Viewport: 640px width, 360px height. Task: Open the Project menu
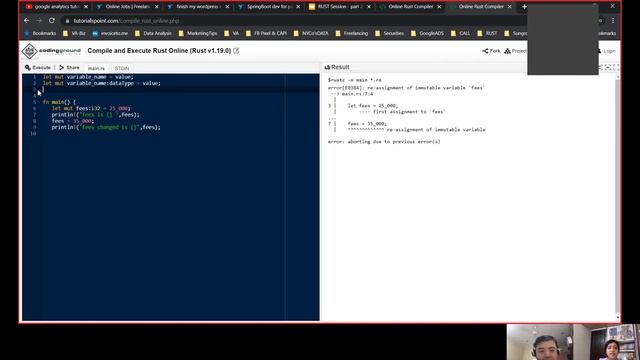[x=516, y=51]
